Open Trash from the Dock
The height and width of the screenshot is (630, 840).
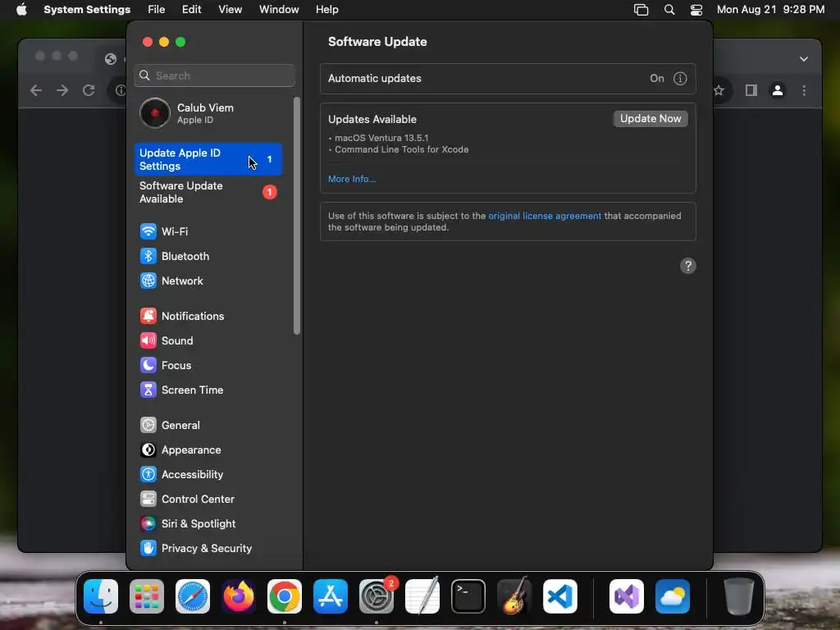click(x=739, y=596)
